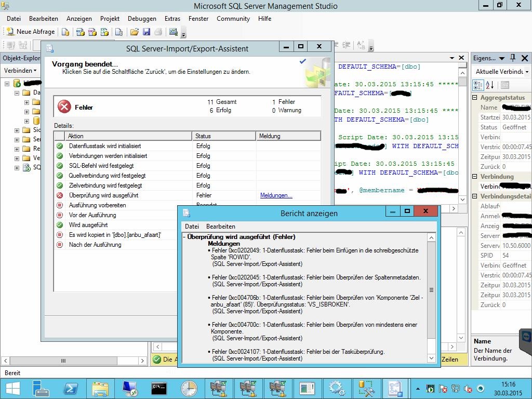Screen dimensions: 532x399
Task: Click the pin icon on the Eigenschaften panel
Action: (x=513, y=58)
